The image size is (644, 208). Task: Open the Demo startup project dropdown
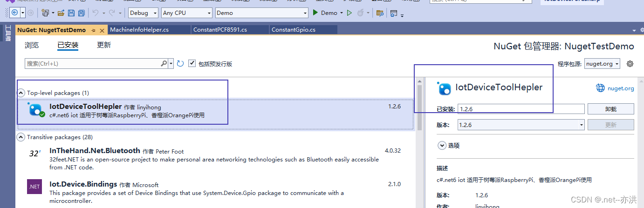click(261, 13)
